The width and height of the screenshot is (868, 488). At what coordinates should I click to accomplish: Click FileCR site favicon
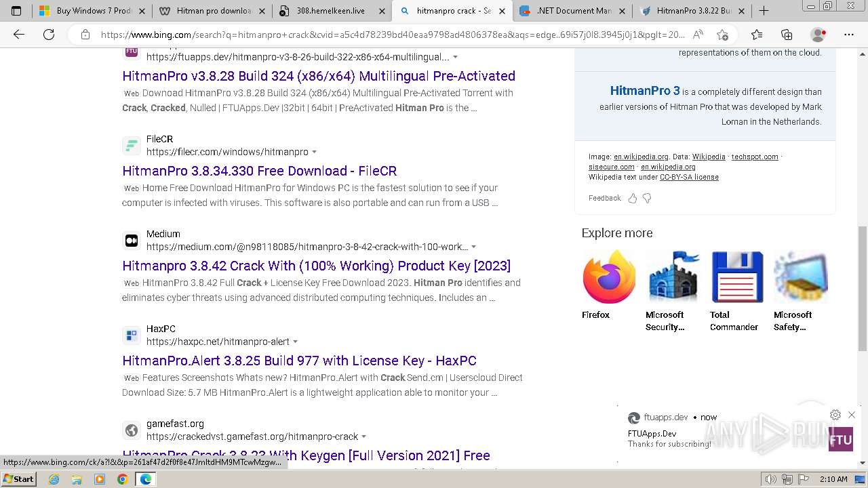[132, 146]
